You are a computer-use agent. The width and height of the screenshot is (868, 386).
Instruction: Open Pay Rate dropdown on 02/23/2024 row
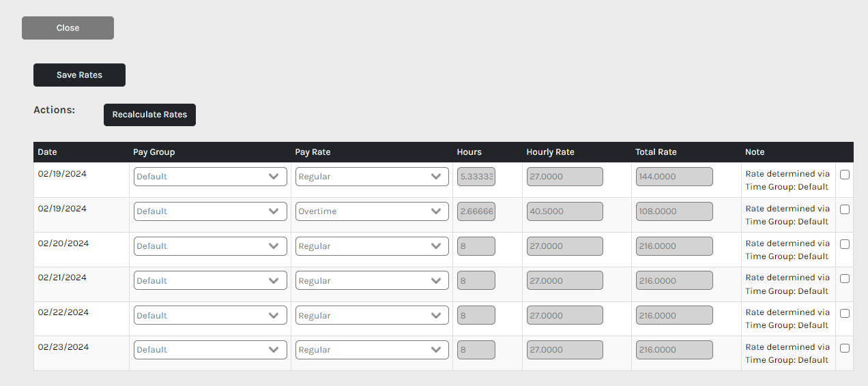tap(372, 350)
